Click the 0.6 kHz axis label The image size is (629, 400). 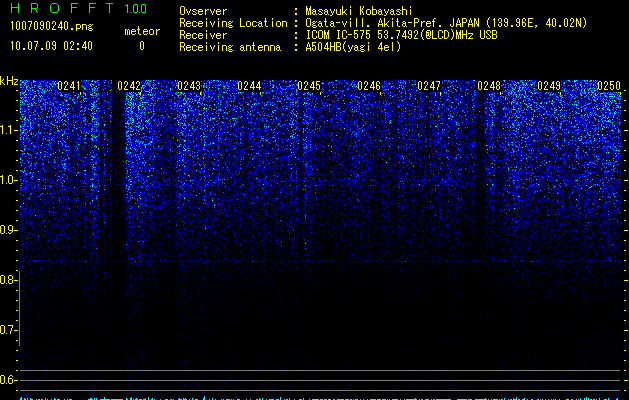[8, 380]
